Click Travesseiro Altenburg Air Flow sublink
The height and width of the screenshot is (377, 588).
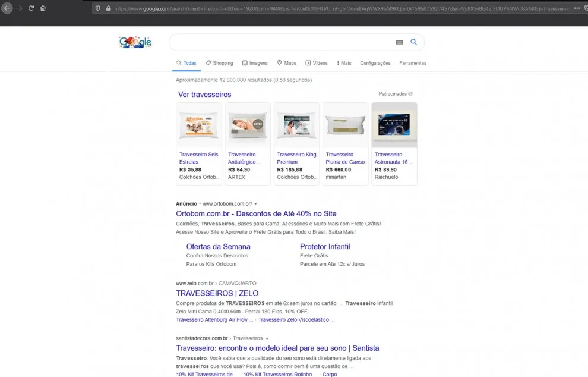(214, 320)
